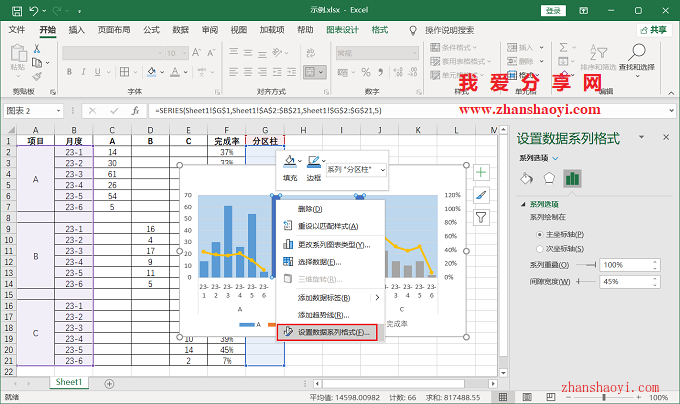
Task: Click the Underline button
Action: click(x=98, y=72)
